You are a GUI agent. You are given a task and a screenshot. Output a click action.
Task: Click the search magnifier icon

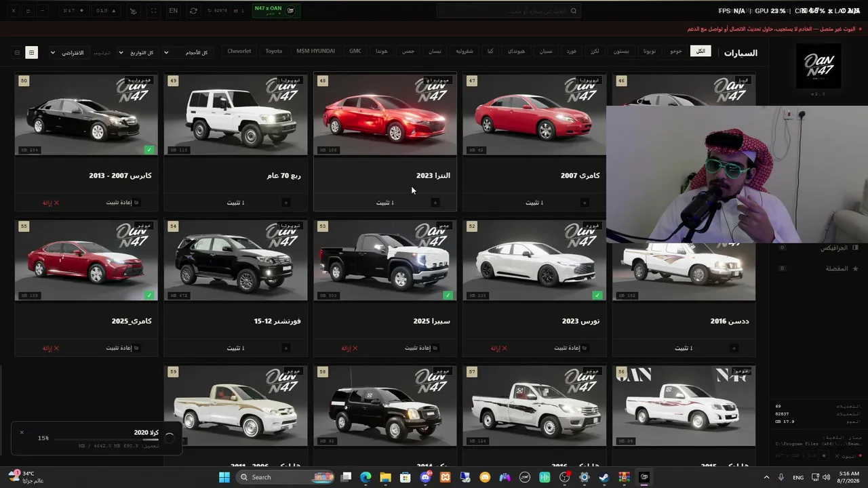[x=574, y=11]
